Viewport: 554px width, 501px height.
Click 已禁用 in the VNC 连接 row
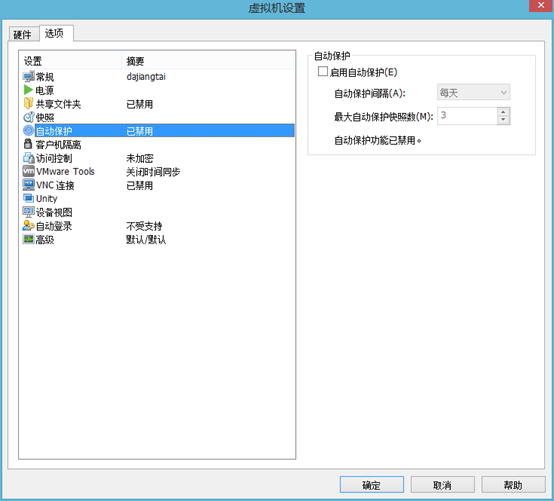140,185
